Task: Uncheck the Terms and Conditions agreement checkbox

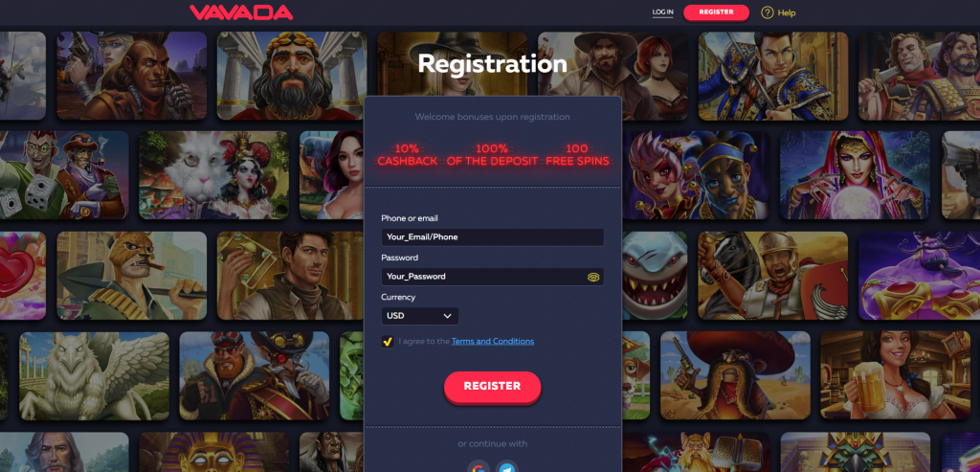Action: [388, 342]
